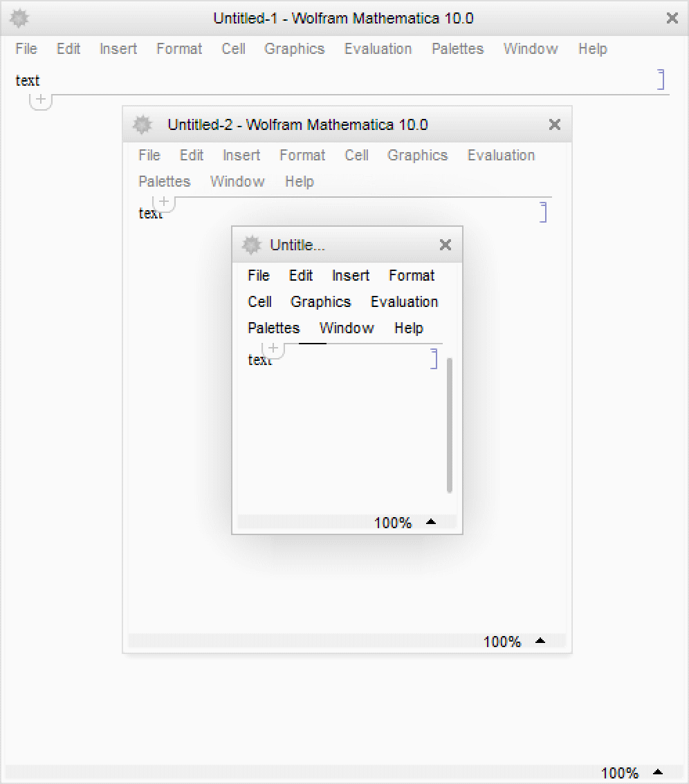Click the Mathematica icon in Untitled-1 title bar
The height and width of the screenshot is (784, 689).
coord(19,19)
